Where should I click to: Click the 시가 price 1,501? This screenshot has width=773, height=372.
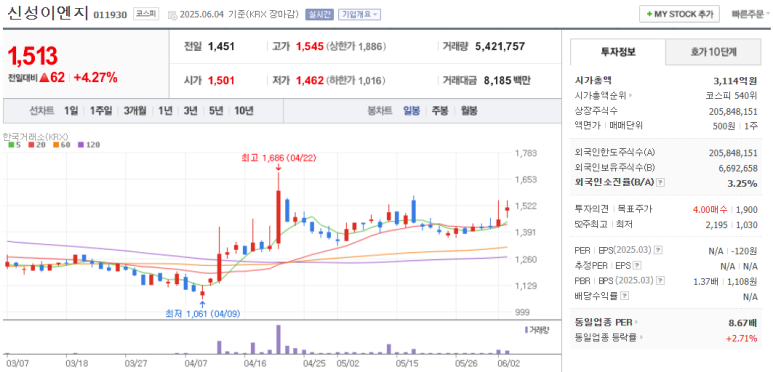[221, 80]
